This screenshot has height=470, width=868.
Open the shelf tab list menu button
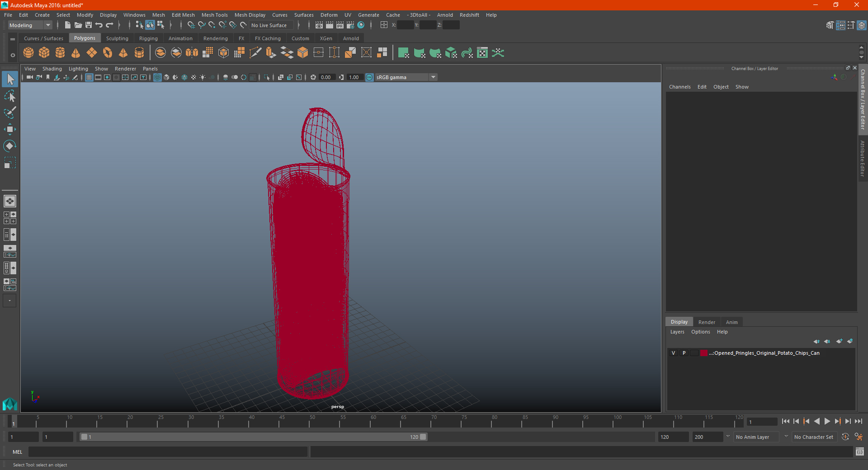13,39
